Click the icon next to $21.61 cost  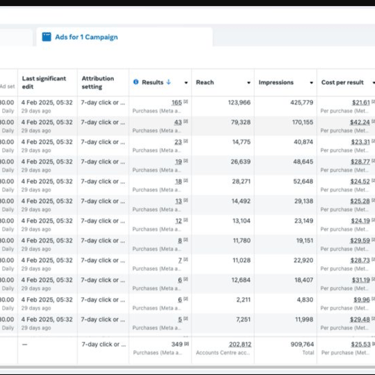373,102
